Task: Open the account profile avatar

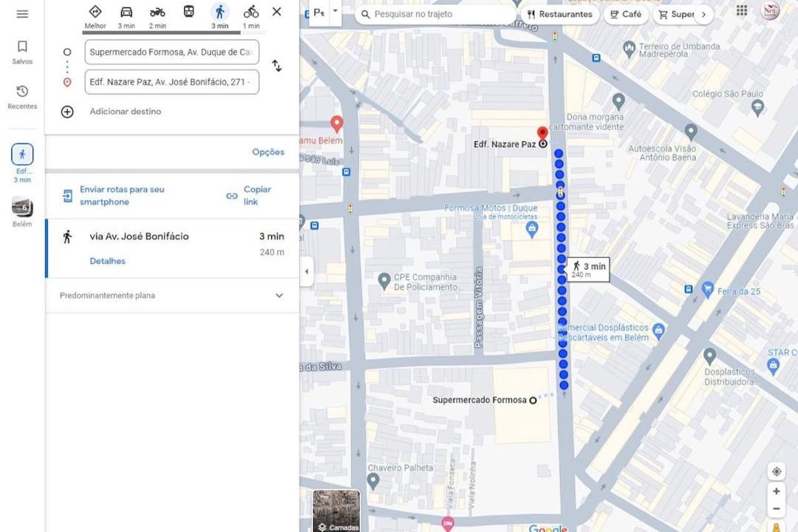Action: tap(770, 10)
